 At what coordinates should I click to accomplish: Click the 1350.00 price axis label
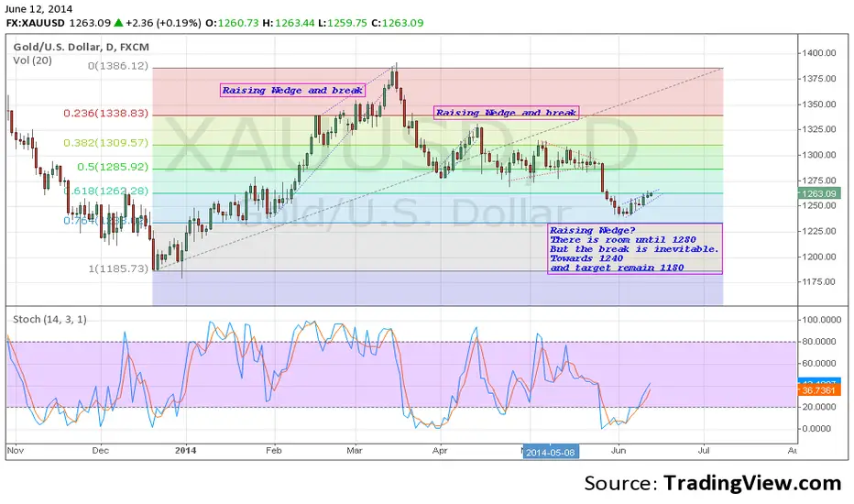point(818,104)
